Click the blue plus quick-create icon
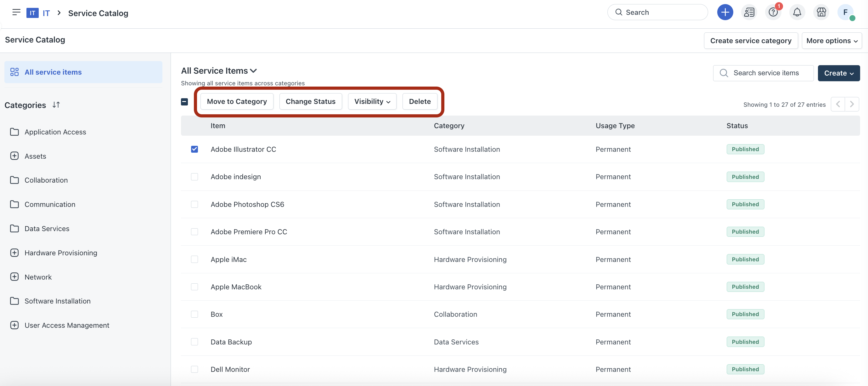The width and height of the screenshot is (868, 386). click(725, 13)
